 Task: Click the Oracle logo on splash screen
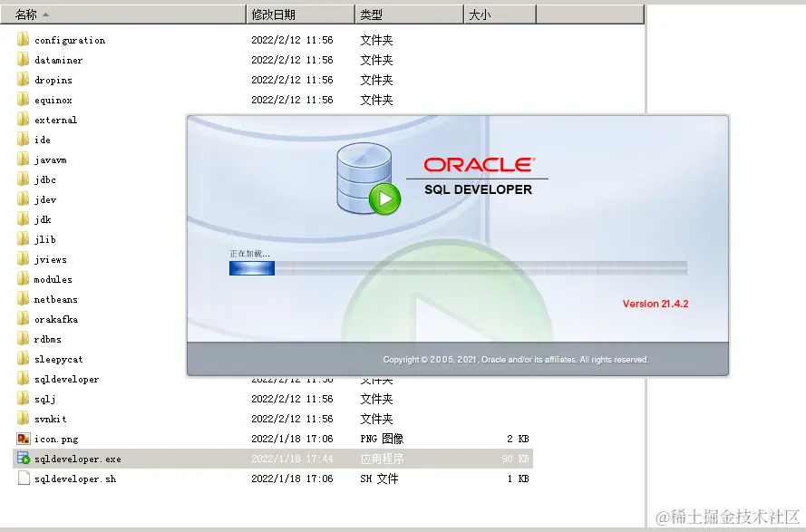480,165
